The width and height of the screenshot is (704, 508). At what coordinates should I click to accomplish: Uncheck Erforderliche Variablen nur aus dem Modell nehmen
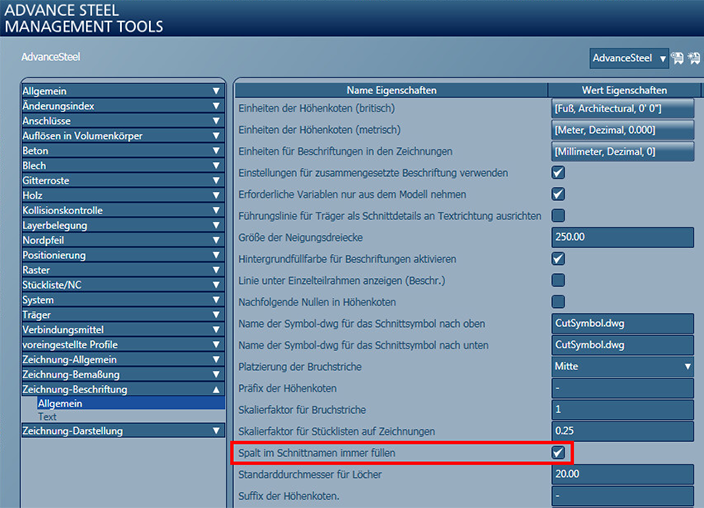[558, 194]
